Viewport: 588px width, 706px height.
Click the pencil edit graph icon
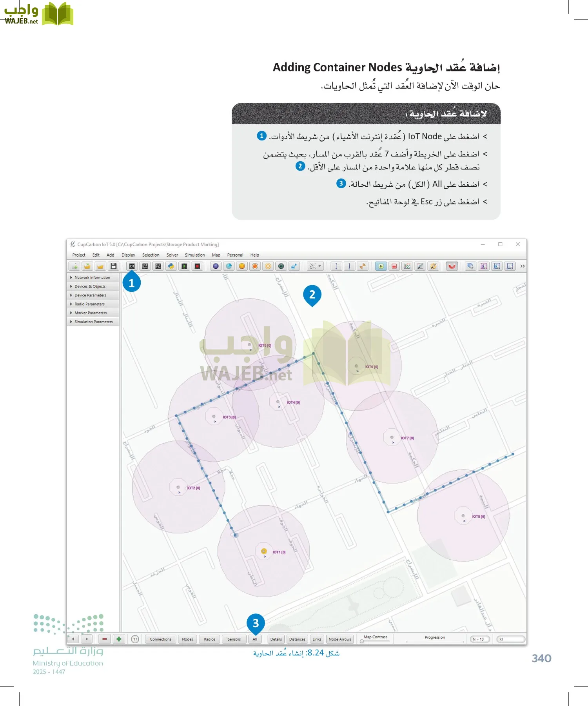click(x=420, y=266)
